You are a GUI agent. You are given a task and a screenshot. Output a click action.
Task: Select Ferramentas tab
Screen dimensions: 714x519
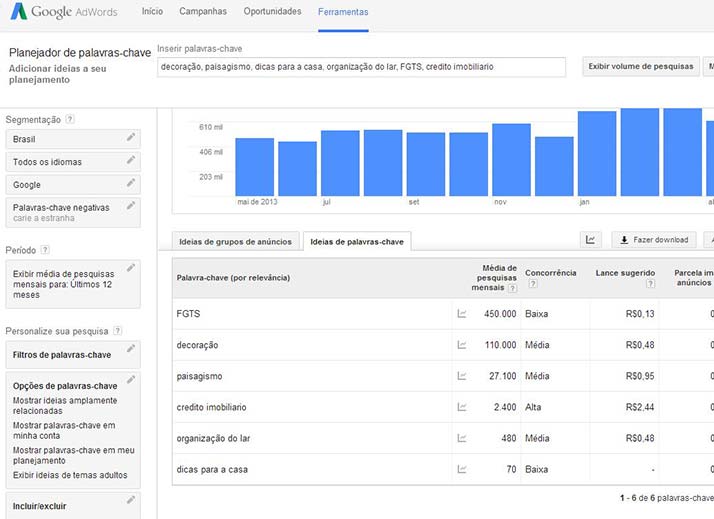pyautogui.click(x=343, y=12)
